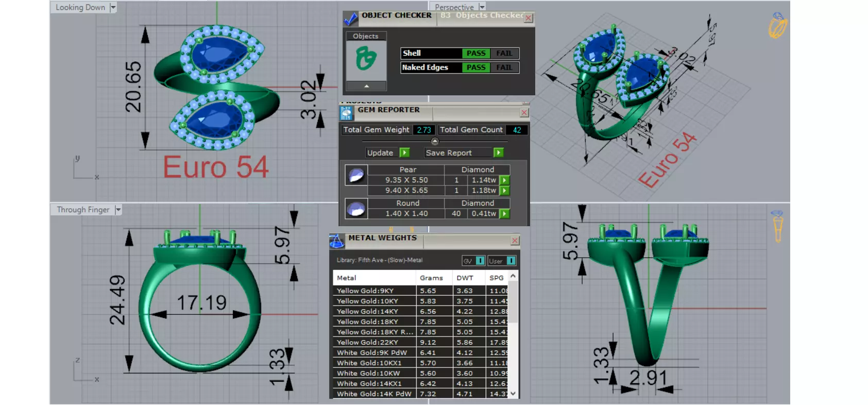Image resolution: width=868 pixels, height=405 pixels.
Task: Open the Looking Down viewport dropdown arrow
Action: pyautogui.click(x=113, y=7)
